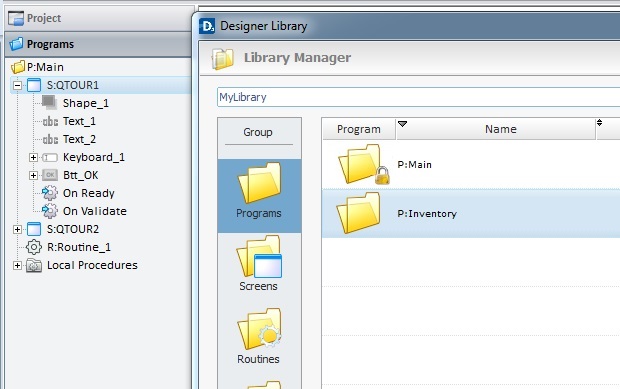Select the Routines group in Library Manager
620x389 pixels.
(259, 337)
